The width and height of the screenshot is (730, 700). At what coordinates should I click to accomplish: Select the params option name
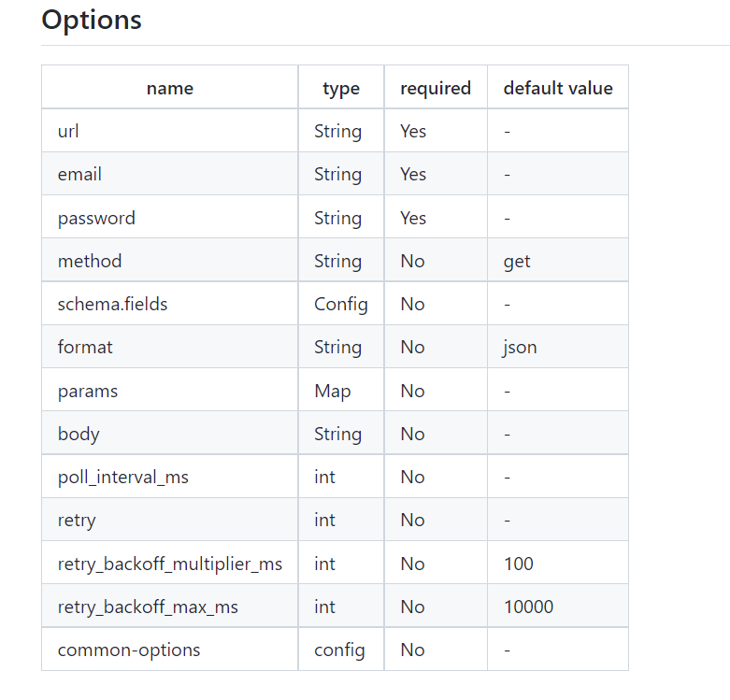click(88, 392)
